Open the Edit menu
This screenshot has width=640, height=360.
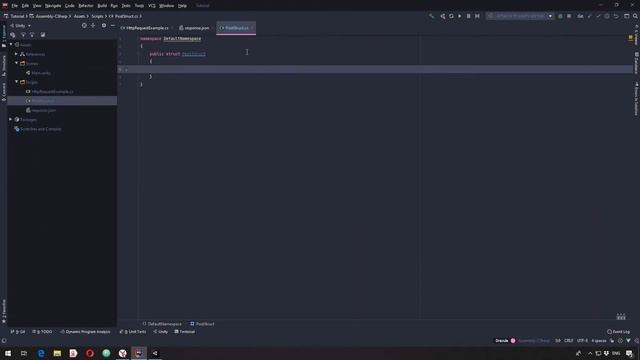click(x=25, y=6)
